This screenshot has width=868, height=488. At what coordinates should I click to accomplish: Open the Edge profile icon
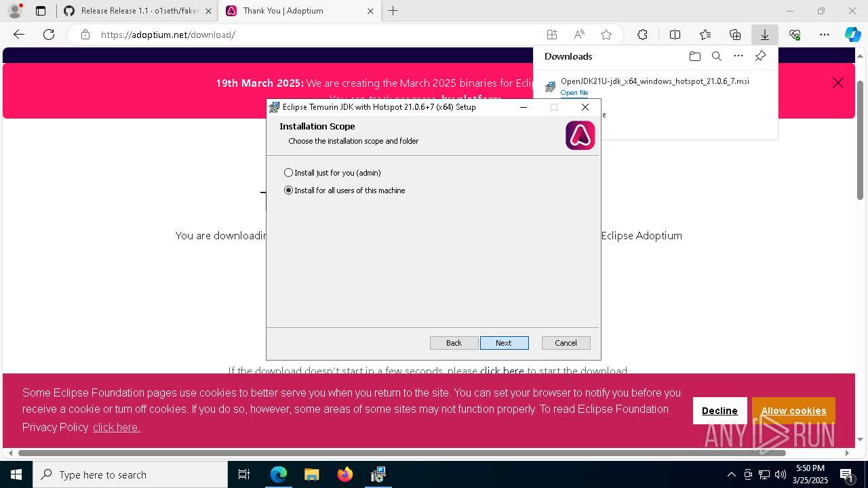pos(15,11)
